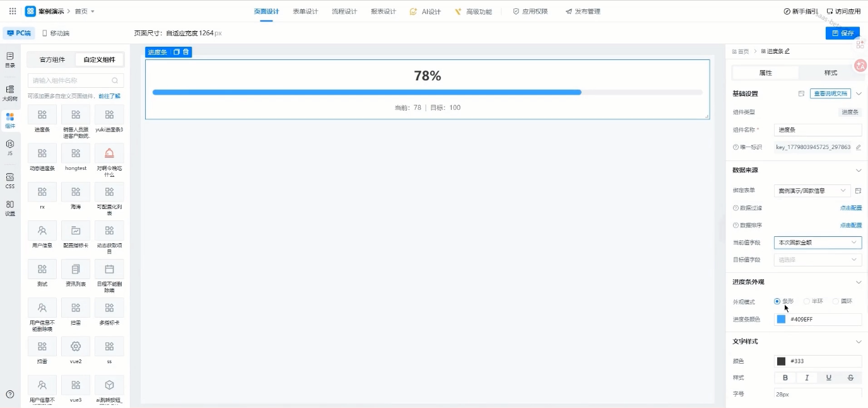
Task: Select the hongtest custom component
Action: (76, 157)
